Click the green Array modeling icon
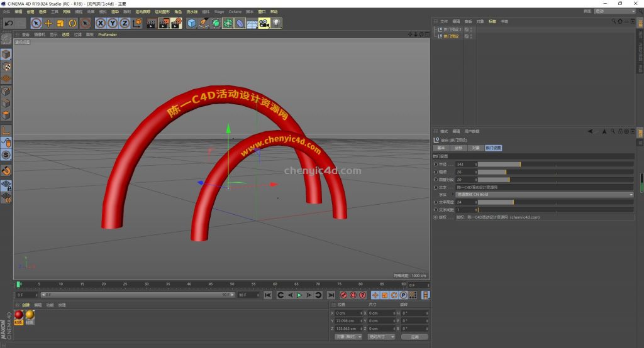Screen dimensions: 644x348 click(x=228, y=23)
